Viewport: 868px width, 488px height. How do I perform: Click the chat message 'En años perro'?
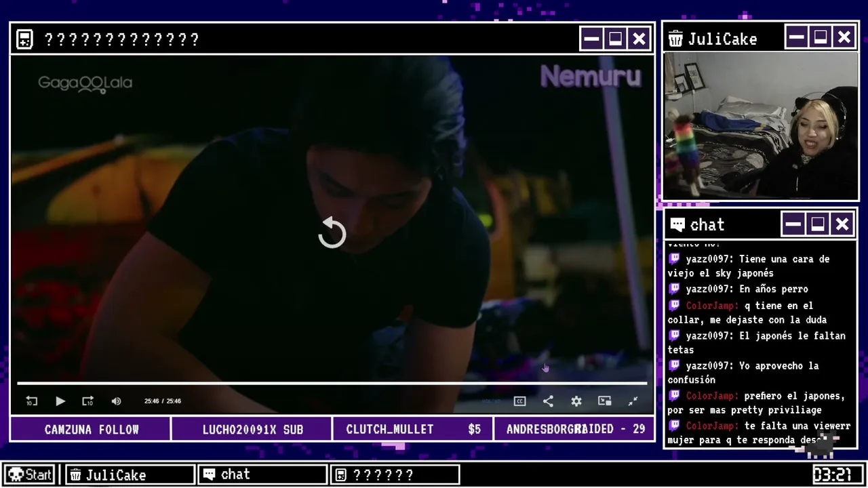(x=774, y=289)
